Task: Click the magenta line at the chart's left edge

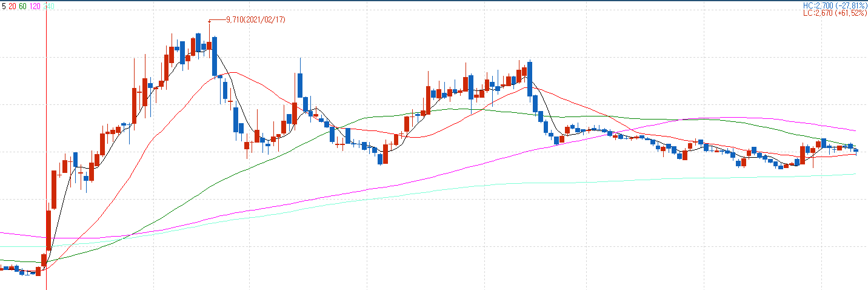Action: (3, 233)
